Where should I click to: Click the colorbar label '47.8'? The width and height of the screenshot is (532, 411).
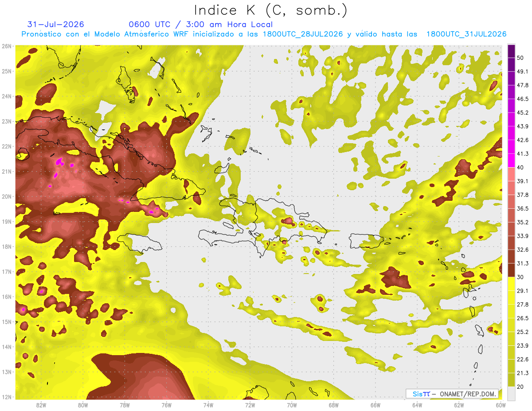[523, 85]
